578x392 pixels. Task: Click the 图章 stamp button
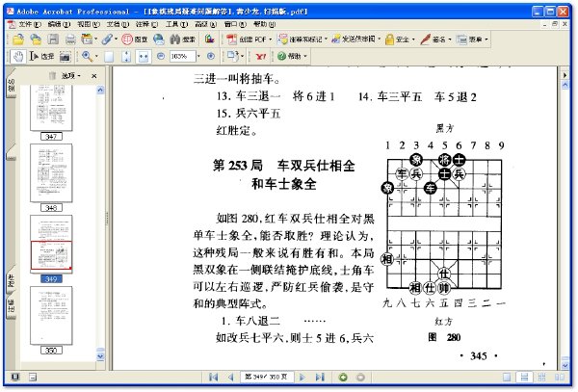coord(135,39)
